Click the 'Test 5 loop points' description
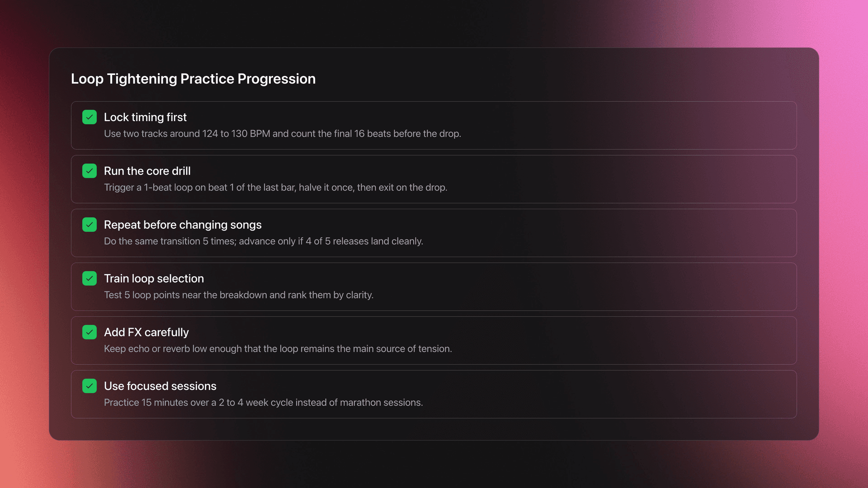This screenshot has width=868, height=488. click(238, 295)
